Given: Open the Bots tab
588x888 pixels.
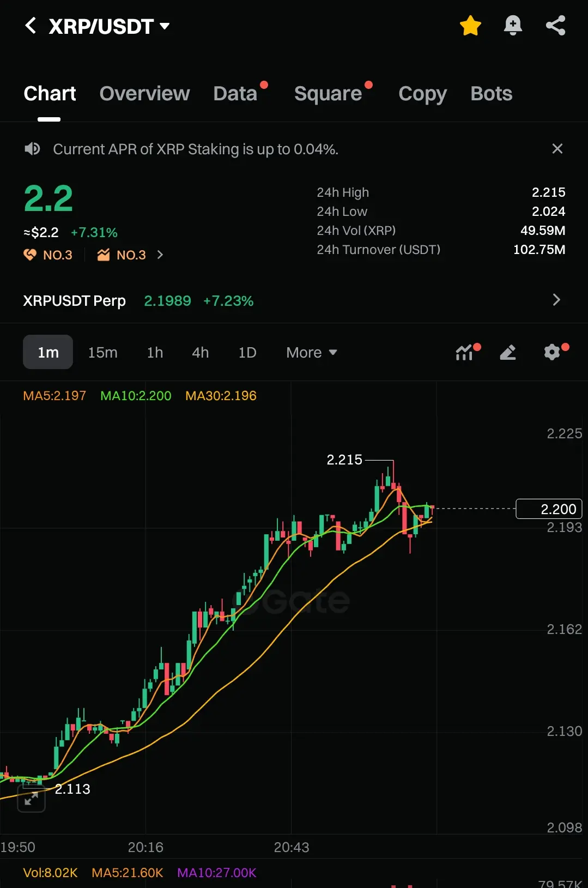Looking at the screenshot, I should tap(492, 94).
